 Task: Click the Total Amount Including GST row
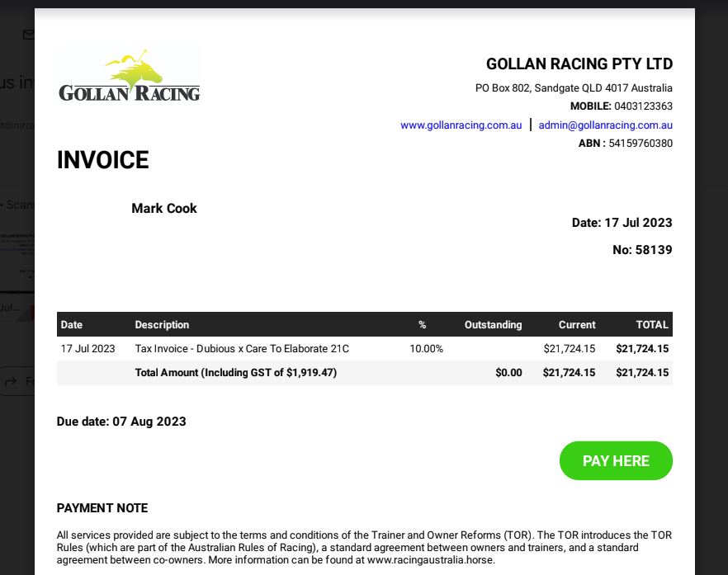365,373
